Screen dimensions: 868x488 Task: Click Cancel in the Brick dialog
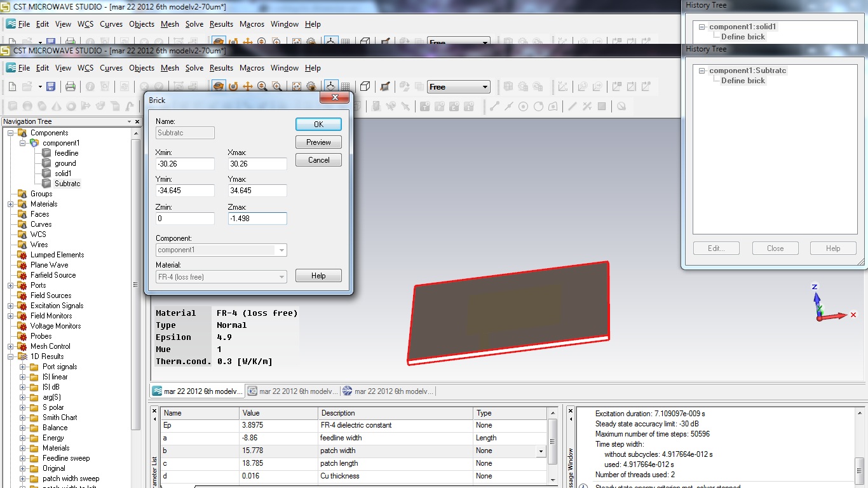[x=318, y=160]
